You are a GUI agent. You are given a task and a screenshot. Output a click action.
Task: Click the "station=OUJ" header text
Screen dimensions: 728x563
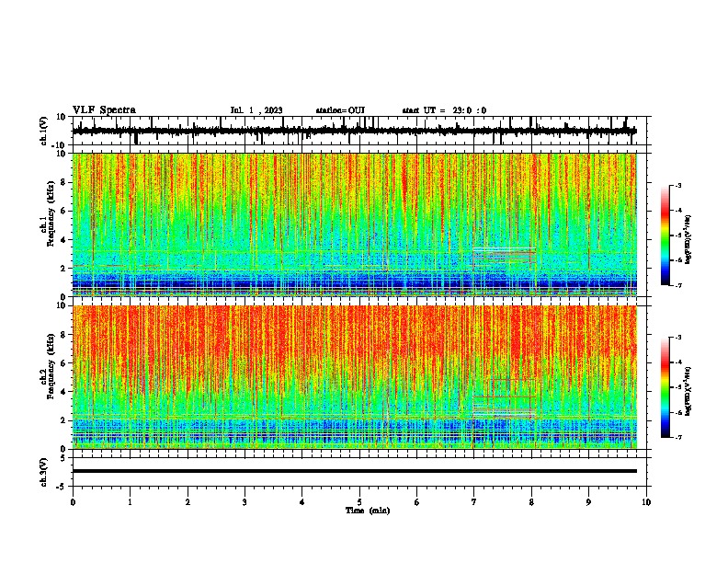(x=340, y=110)
